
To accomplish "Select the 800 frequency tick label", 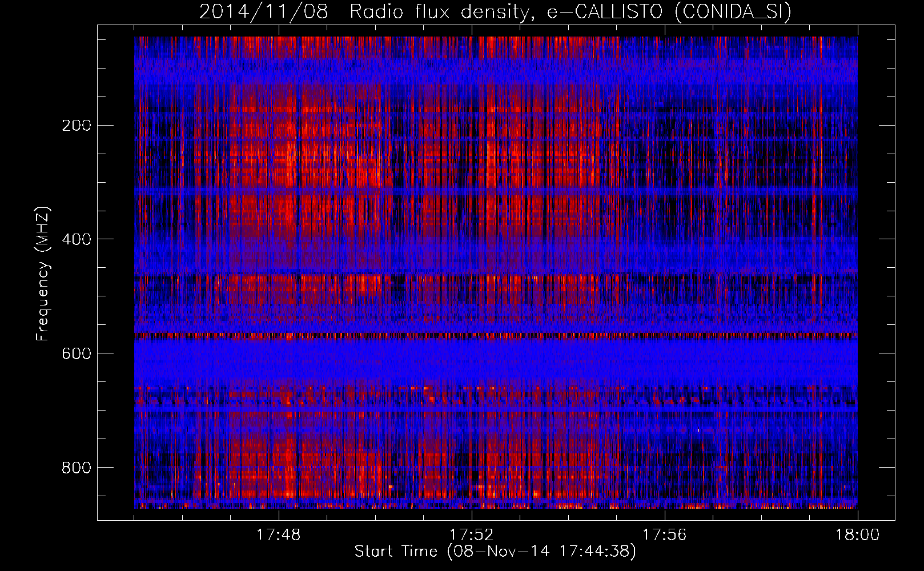I will 76,468.
